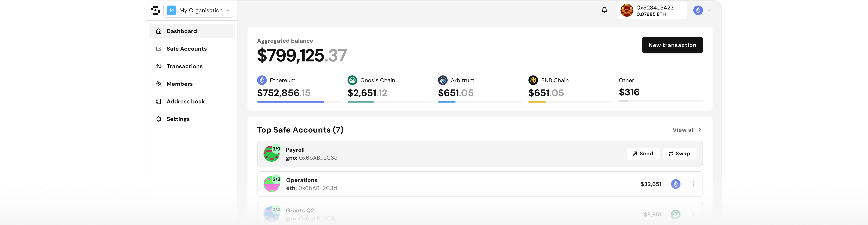Click the Safe logo icon
The width and height of the screenshot is (868, 225).
[x=155, y=10]
